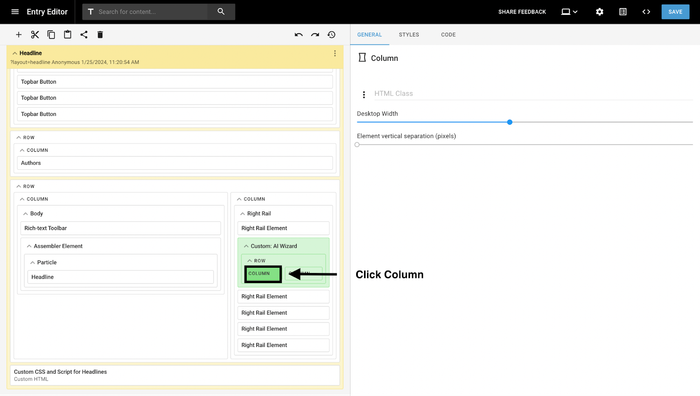Toggle the layout panel icon
The image size is (700, 396).
[623, 12]
